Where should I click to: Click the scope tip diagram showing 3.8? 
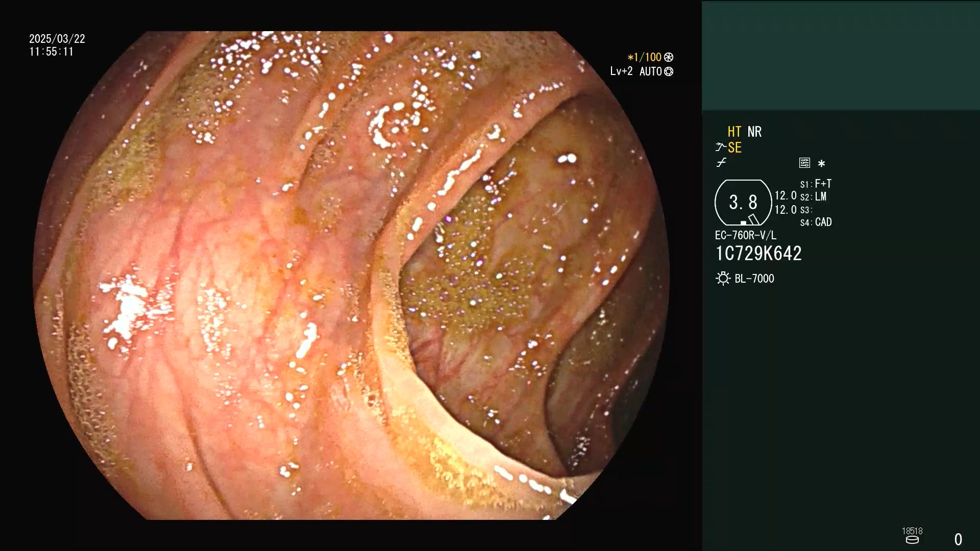coord(743,203)
